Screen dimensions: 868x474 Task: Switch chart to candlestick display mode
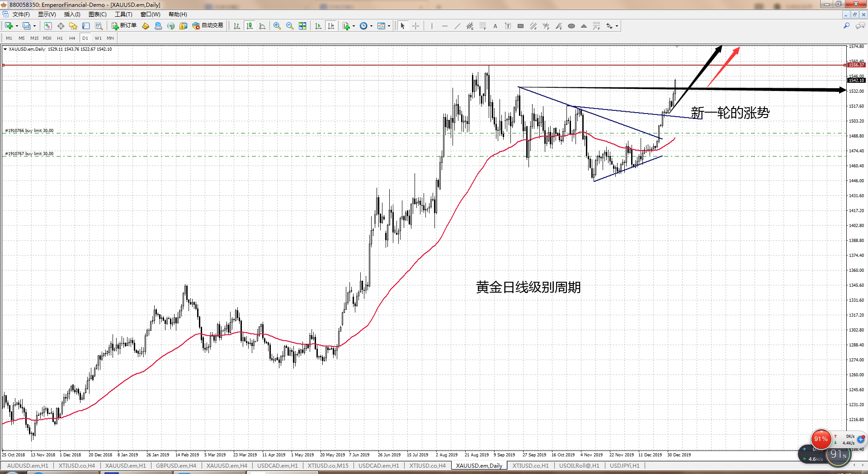click(x=250, y=26)
